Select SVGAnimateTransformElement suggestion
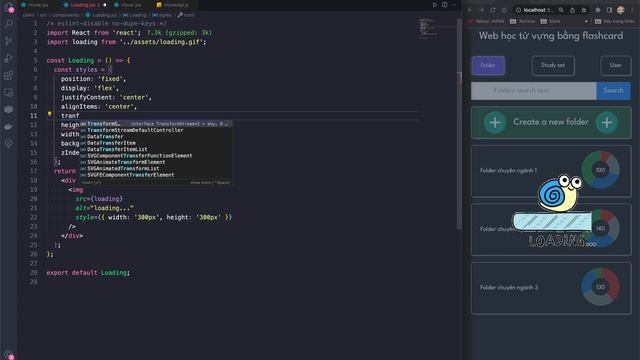 156,162
